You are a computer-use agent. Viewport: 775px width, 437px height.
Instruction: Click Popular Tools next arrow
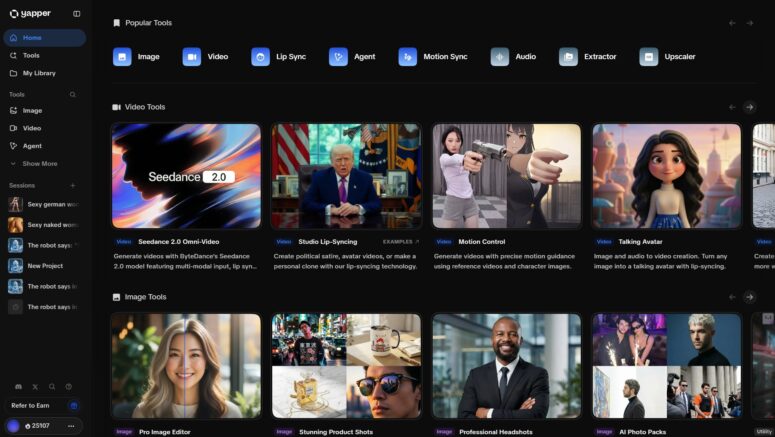point(750,23)
